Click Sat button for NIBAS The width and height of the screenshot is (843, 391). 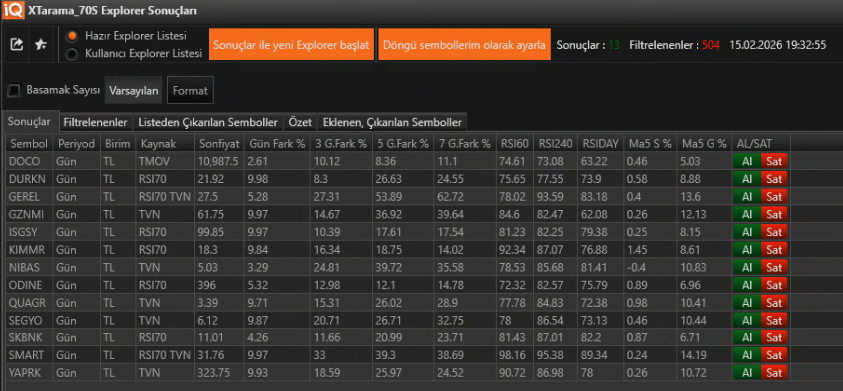pyautogui.click(x=774, y=267)
